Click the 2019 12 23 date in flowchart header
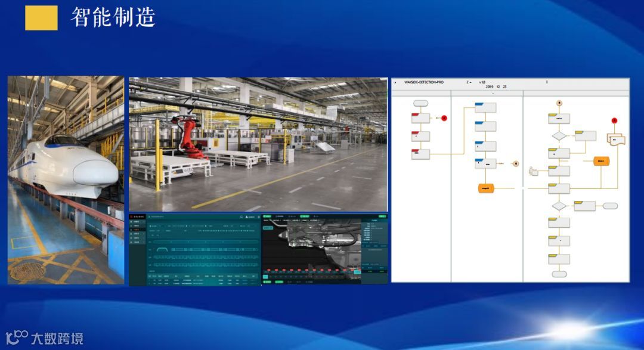 click(x=496, y=86)
